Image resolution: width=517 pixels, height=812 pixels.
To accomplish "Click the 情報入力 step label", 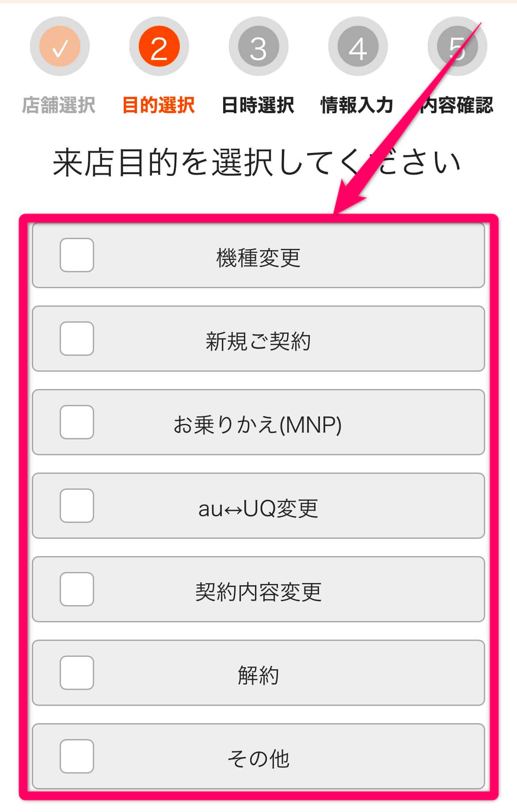I will click(x=357, y=105).
